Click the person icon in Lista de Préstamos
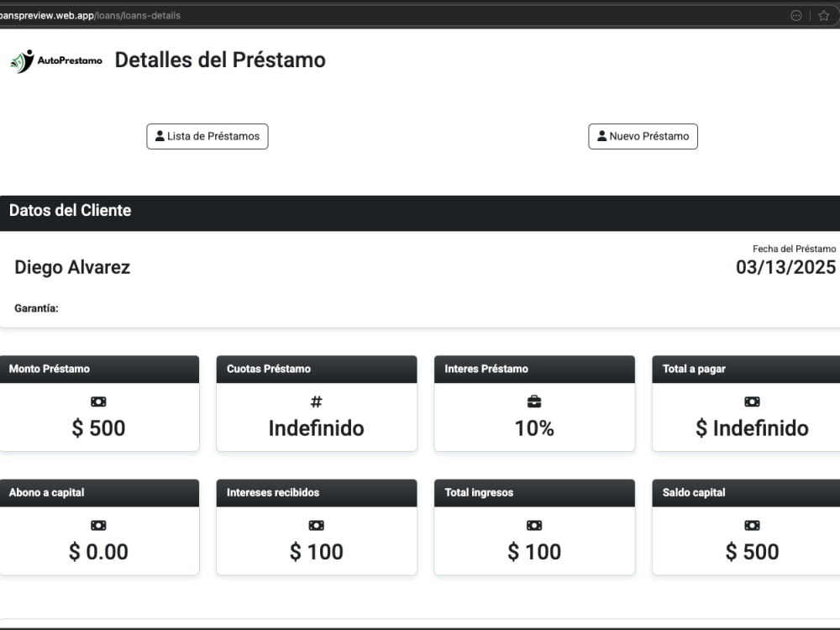Screen dimensions: 840x630 coord(160,136)
